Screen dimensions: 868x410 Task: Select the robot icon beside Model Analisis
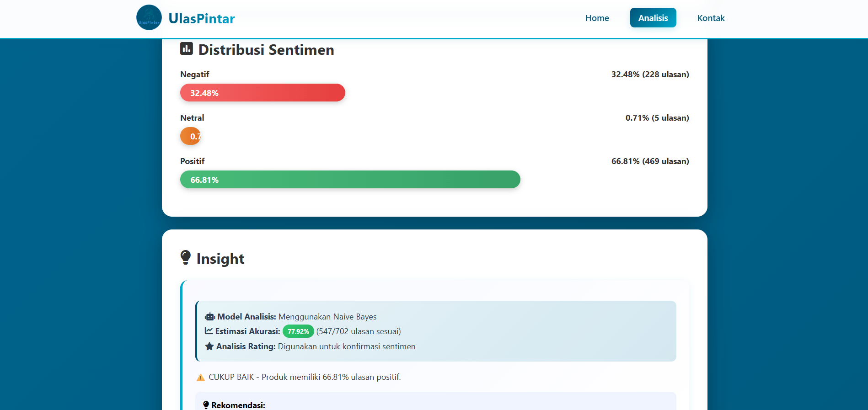(x=209, y=316)
